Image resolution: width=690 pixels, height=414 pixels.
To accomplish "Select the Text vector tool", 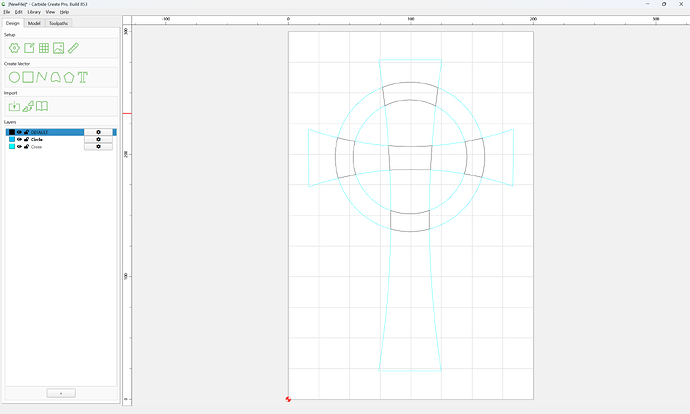I will point(83,77).
